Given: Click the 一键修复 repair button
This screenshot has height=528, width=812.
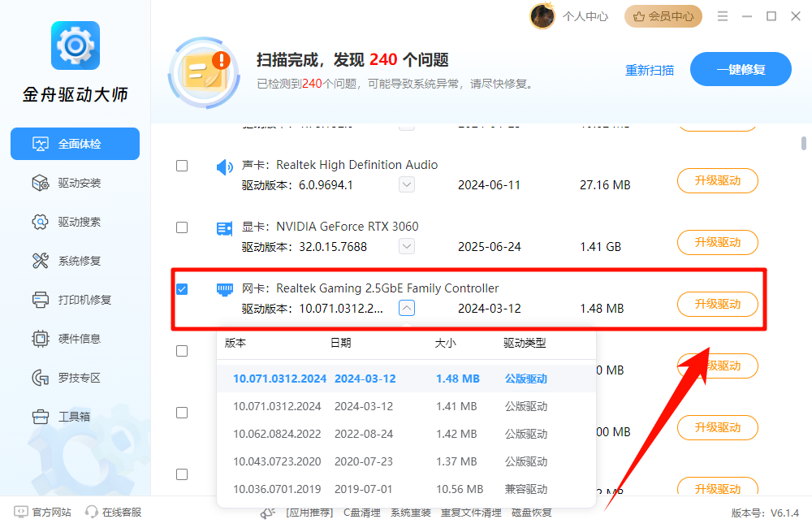Looking at the screenshot, I should [x=741, y=69].
